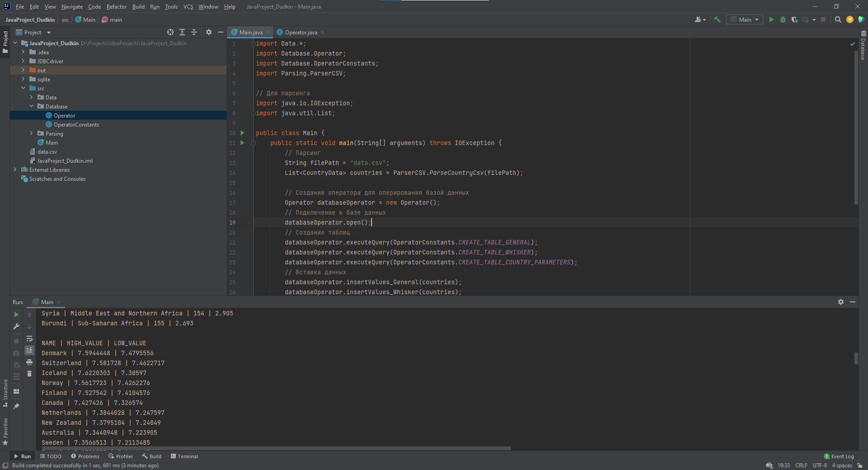Image resolution: width=868 pixels, height=470 pixels.
Task: Toggle the Favorites side tool window
Action: point(5,432)
